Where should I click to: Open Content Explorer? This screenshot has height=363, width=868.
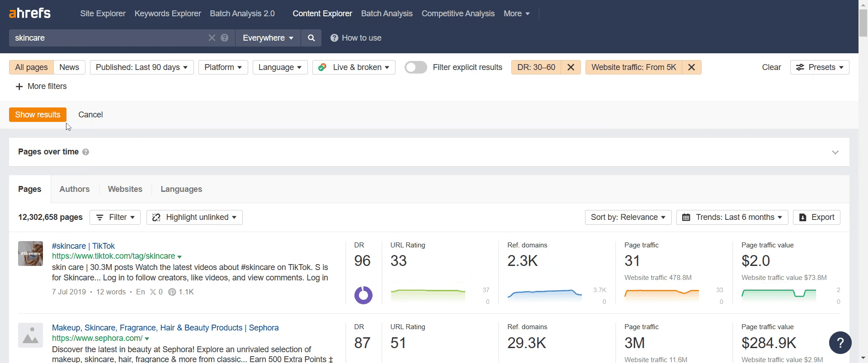pos(322,14)
